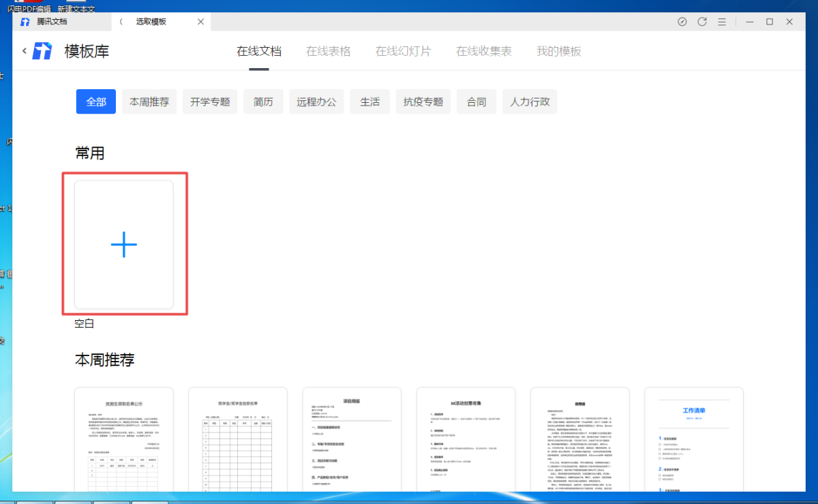Image resolution: width=818 pixels, height=504 pixels.
Task: Click the compass icon in title bar
Action: (682, 22)
